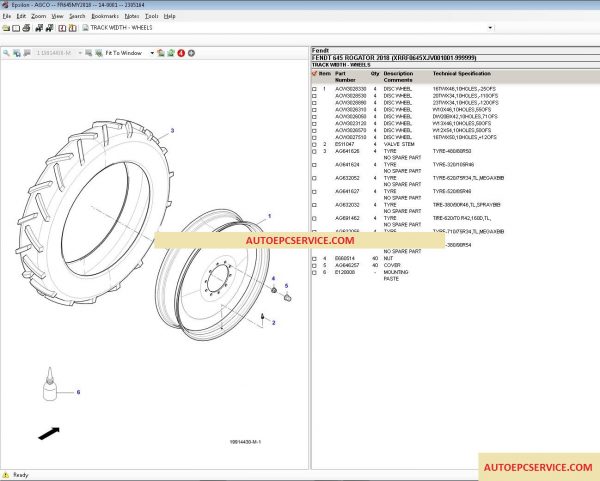Tick checkbox for NUT row
The height and width of the screenshot is (481, 600).
[315, 259]
